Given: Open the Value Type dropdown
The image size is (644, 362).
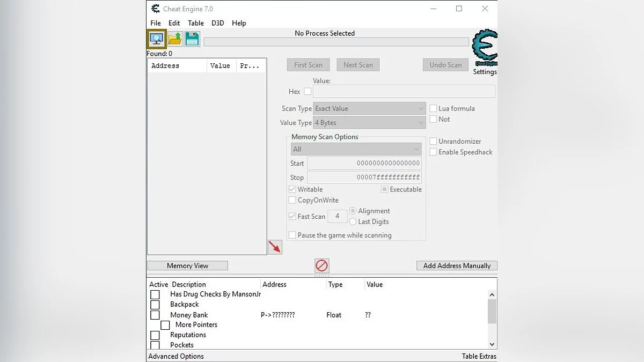Looking at the screenshot, I should pyautogui.click(x=369, y=122).
